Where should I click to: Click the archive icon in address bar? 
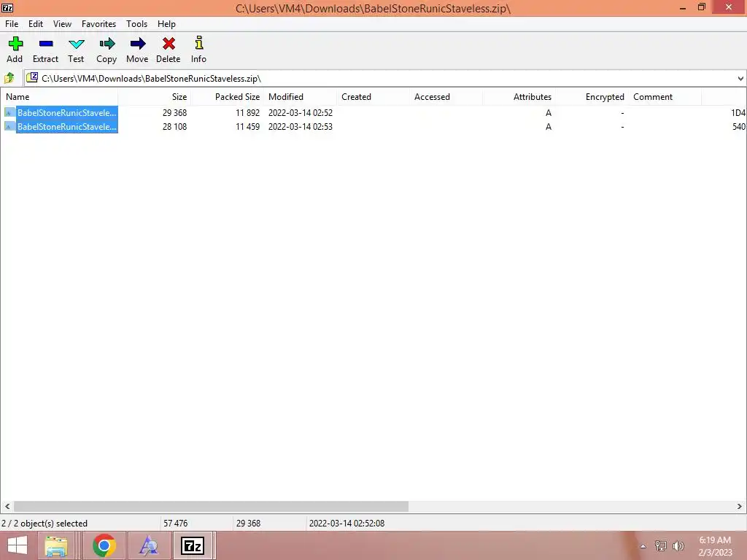pyautogui.click(x=32, y=77)
